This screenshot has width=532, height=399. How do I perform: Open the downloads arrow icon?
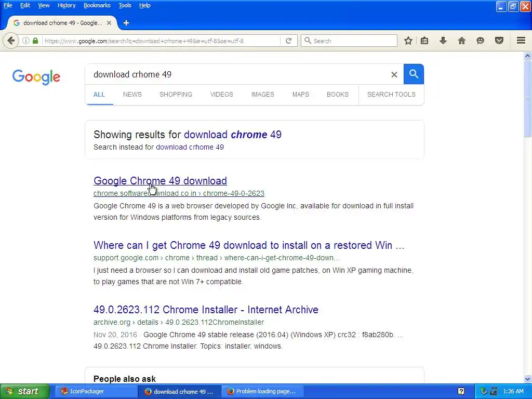click(x=443, y=41)
